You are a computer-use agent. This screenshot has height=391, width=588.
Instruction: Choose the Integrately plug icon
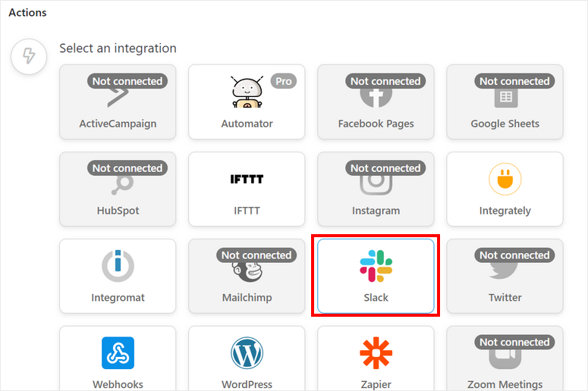(505, 180)
